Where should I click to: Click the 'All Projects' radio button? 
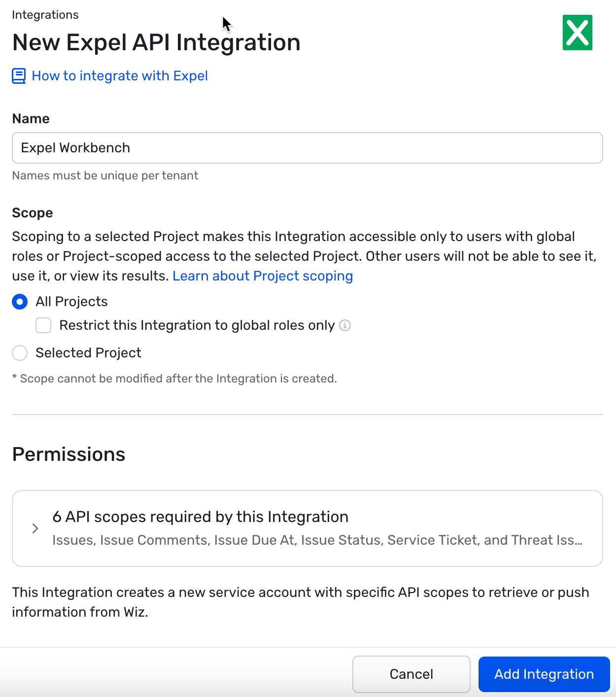coord(20,301)
